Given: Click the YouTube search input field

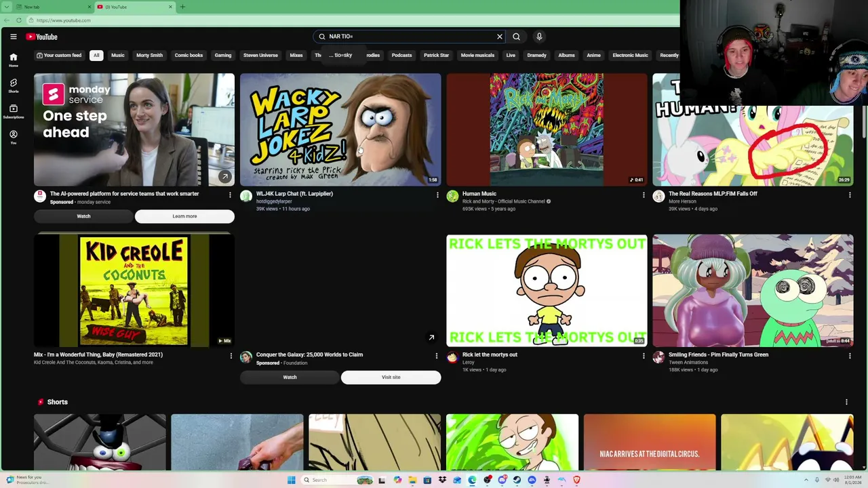Looking at the screenshot, I should click(x=410, y=37).
